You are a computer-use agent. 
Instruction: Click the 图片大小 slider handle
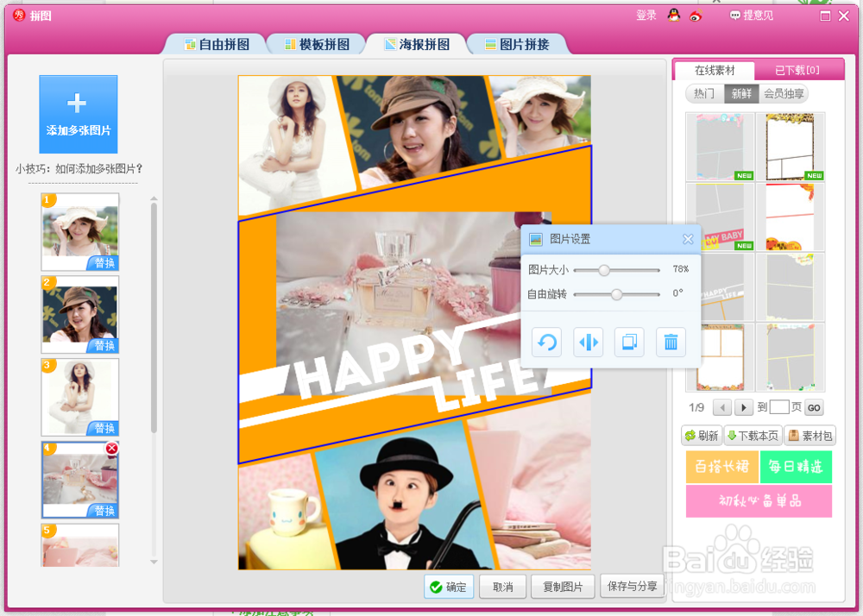(x=604, y=270)
